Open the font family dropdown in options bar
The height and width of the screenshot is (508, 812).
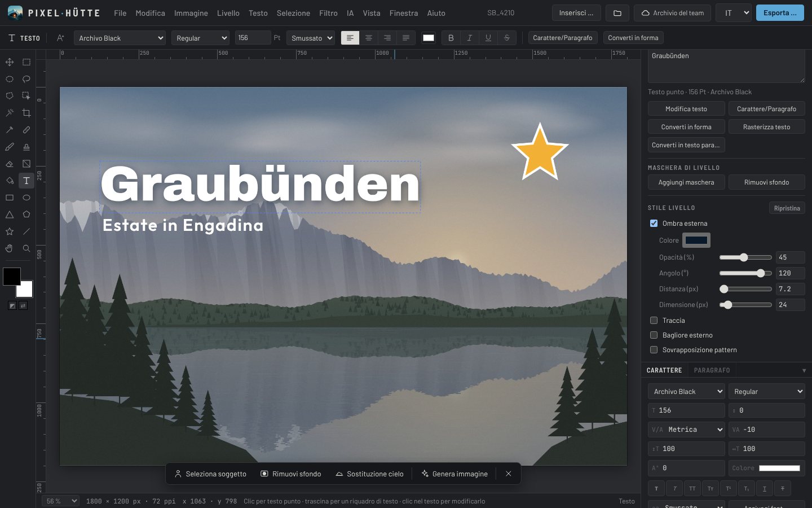click(120, 38)
